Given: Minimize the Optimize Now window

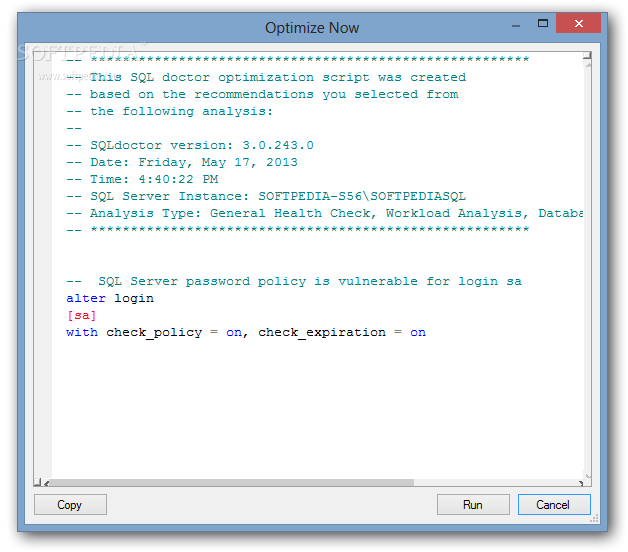Looking at the screenshot, I should click(x=516, y=24).
